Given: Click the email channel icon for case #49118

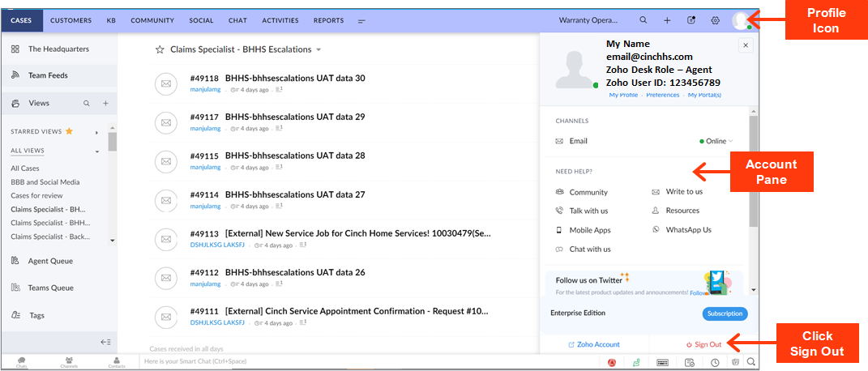Looking at the screenshot, I should click(x=165, y=83).
